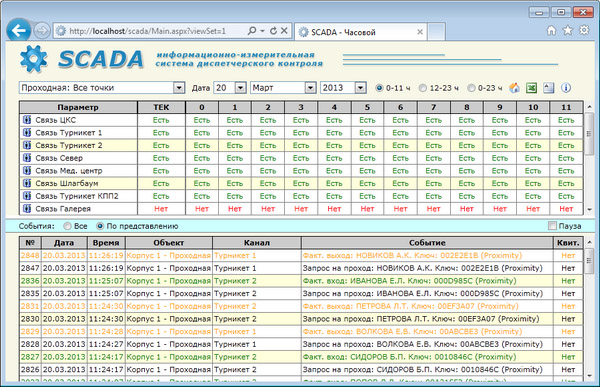Click channel icon beside Связь ЦКС
This screenshot has width=600, height=387.
click(27, 120)
